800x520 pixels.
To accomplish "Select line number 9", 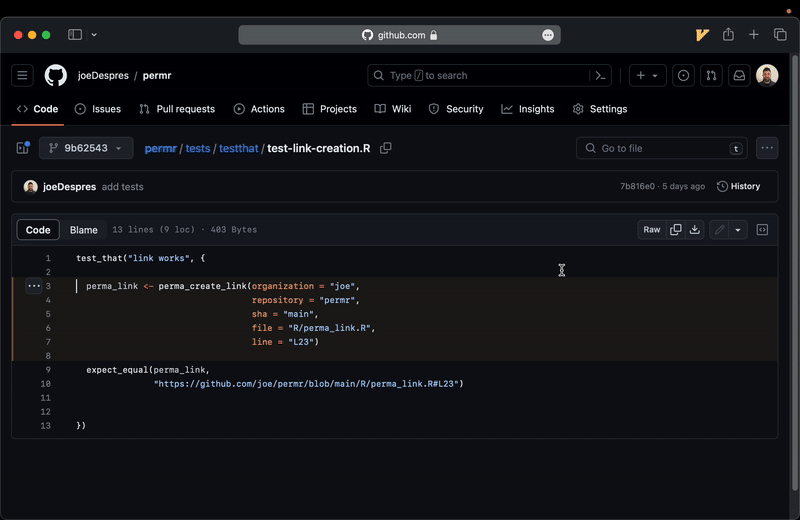I will pyautogui.click(x=48, y=370).
